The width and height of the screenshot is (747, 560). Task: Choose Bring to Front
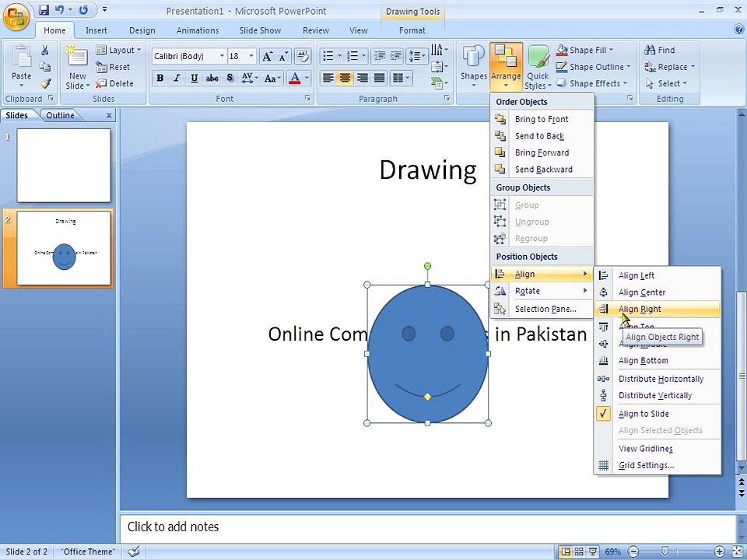pyautogui.click(x=542, y=119)
